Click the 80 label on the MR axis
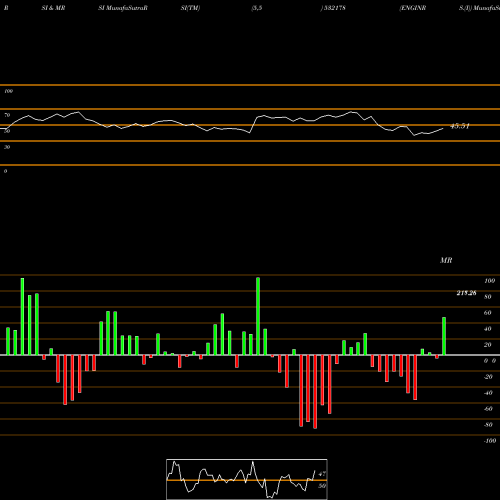Image resolution: width=500 pixels, height=500 pixels. point(488,297)
